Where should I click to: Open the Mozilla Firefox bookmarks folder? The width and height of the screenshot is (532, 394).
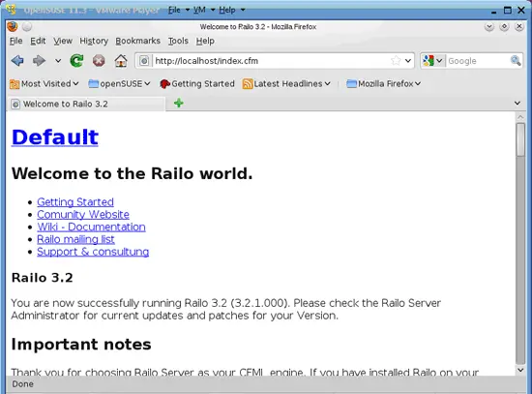pyautogui.click(x=383, y=83)
